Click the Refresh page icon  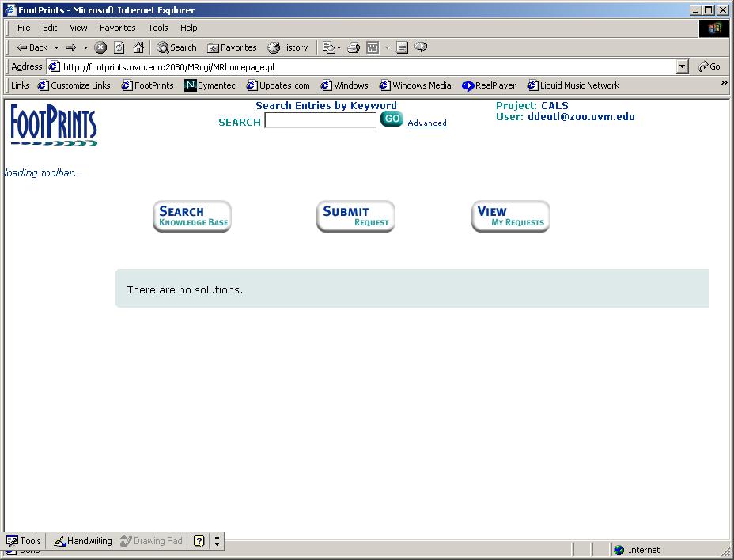(119, 47)
